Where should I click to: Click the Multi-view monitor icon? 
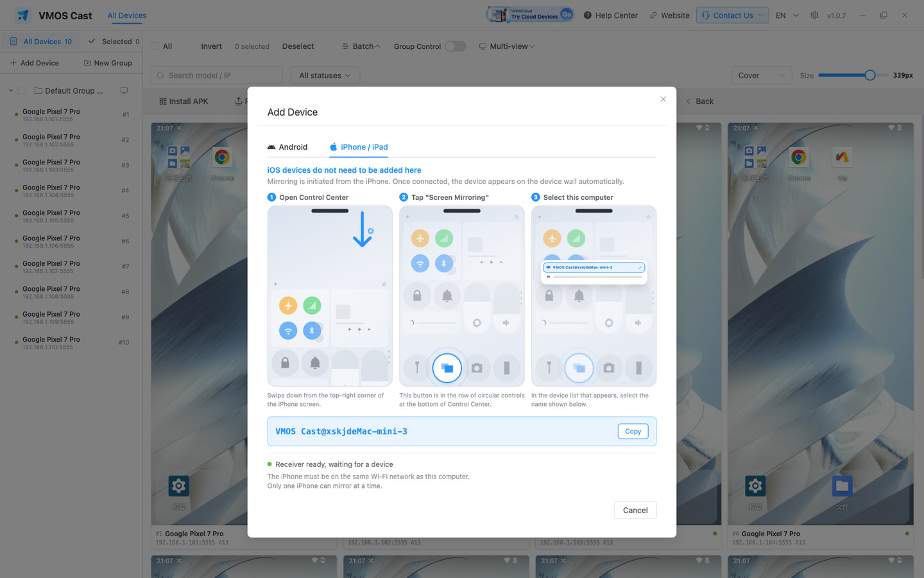(483, 46)
